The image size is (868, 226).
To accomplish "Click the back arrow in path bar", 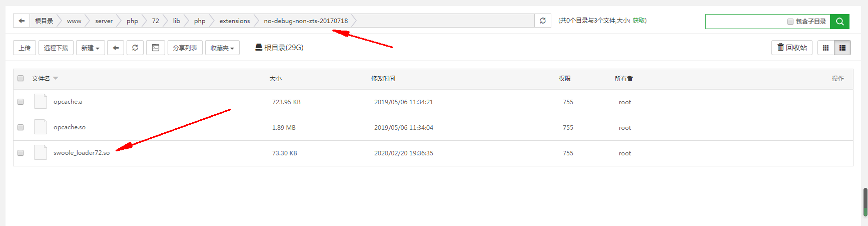I will click(x=21, y=21).
